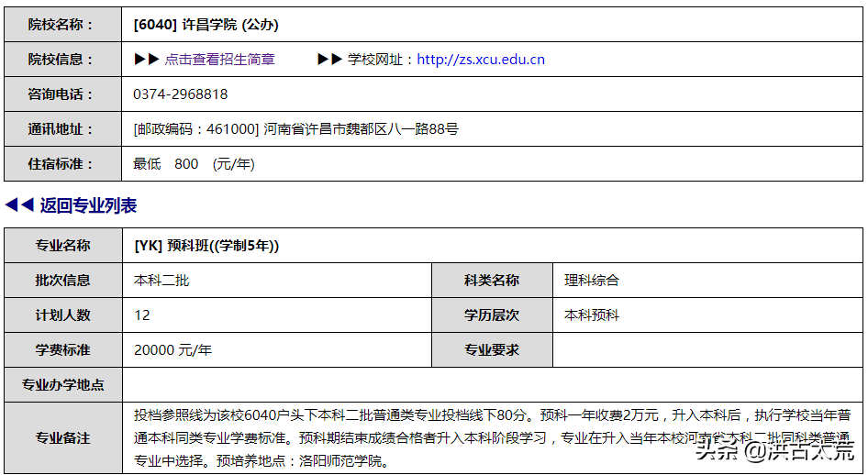Click the 住宿标准 header cell
This screenshot has width=868, height=475.
pos(62,163)
